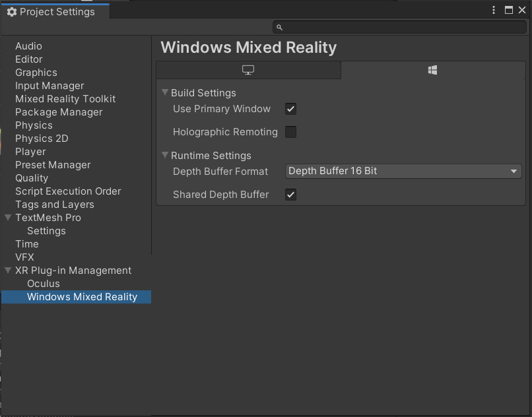The width and height of the screenshot is (532, 417).
Task: Enable Holographic Remoting
Action: [x=290, y=131]
